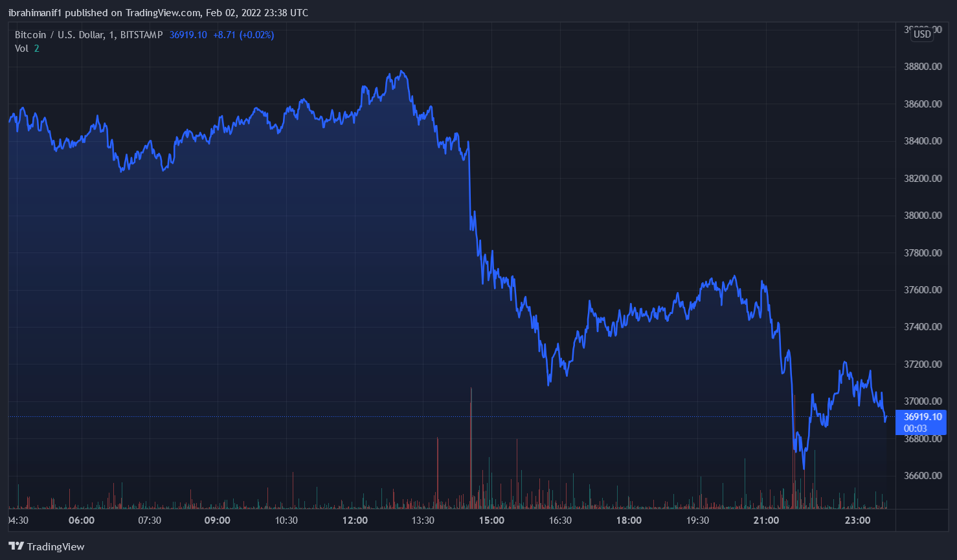This screenshot has width=957, height=560.
Task: Click the TradingView logo icon at bottom left
Action: pos(16,546)
